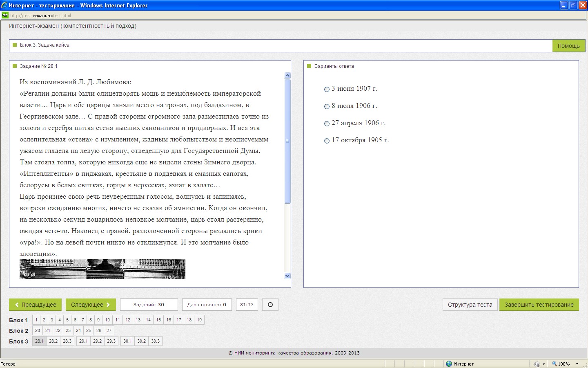Click the Дано ответов: 0 counter
Viewport: 588px width, 368px height.
click(207, 305)
